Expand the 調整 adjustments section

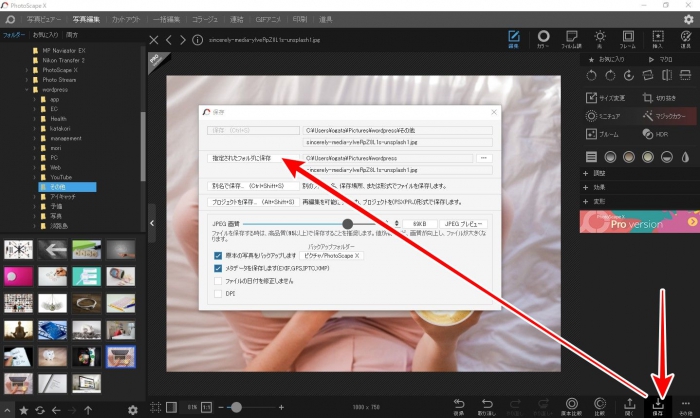[585, 173]
